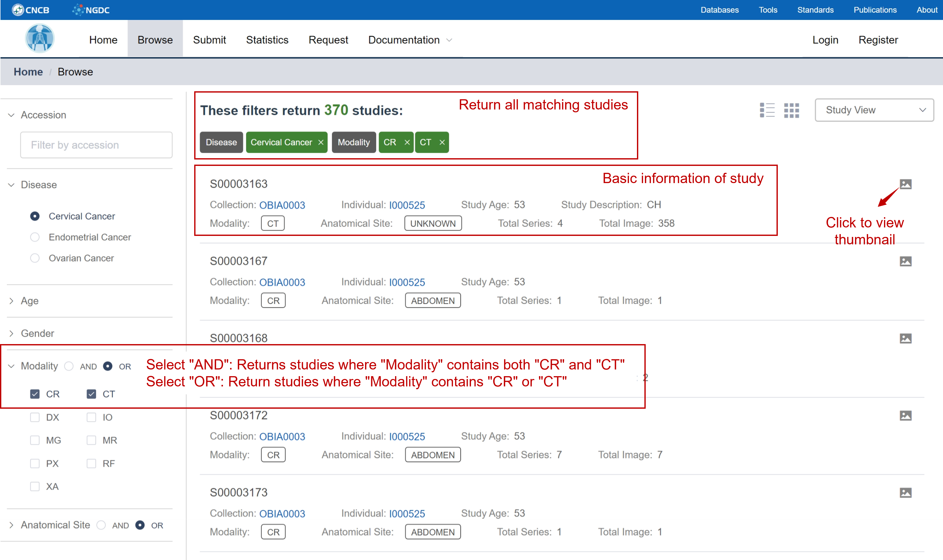Switch to grid view icon
943x560 pixels.
point(792,110)
